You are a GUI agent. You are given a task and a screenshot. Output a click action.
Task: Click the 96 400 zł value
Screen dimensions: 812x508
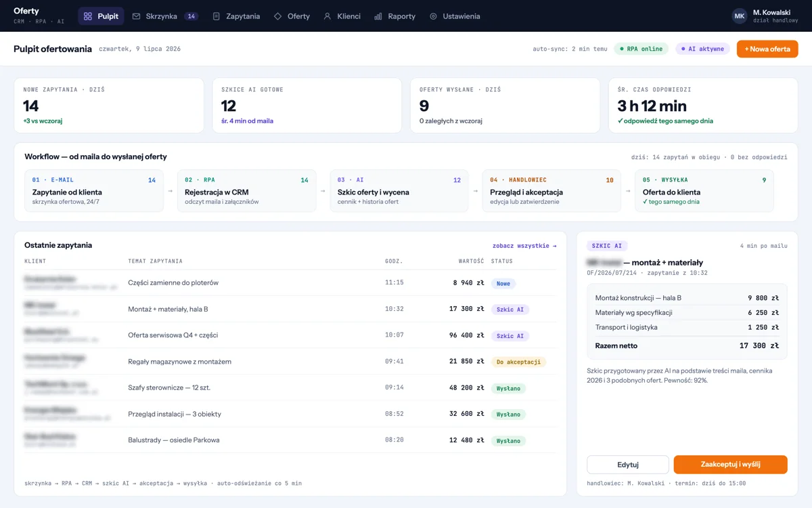(x=468, y=336)
